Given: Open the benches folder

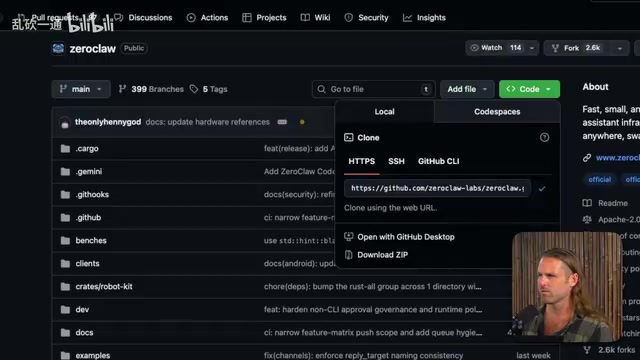Looking at the screenshot, I should coord(91,240).
